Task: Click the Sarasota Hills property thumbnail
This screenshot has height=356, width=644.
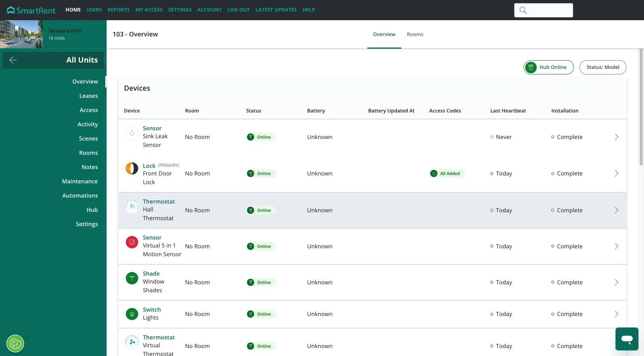Action: [21, 34]
